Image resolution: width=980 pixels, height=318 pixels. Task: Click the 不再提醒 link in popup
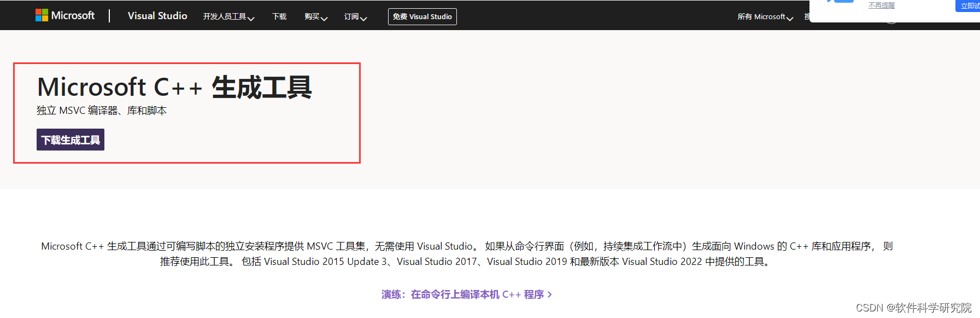[881, 5]
